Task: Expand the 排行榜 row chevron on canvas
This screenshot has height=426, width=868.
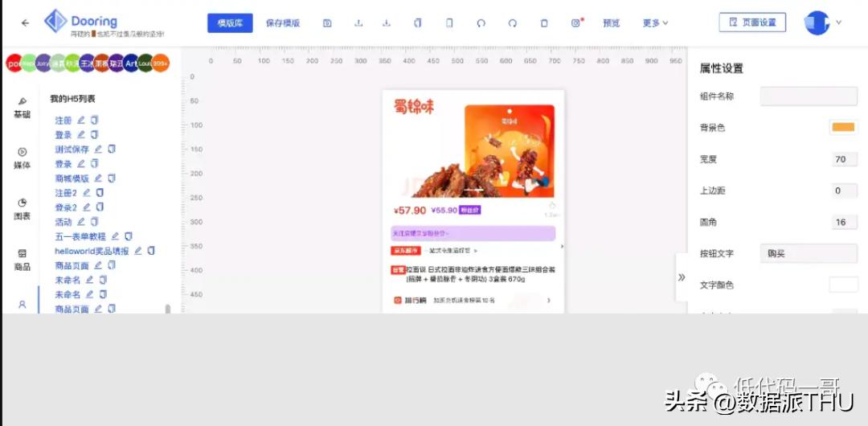Action: (x=549, y=301)
